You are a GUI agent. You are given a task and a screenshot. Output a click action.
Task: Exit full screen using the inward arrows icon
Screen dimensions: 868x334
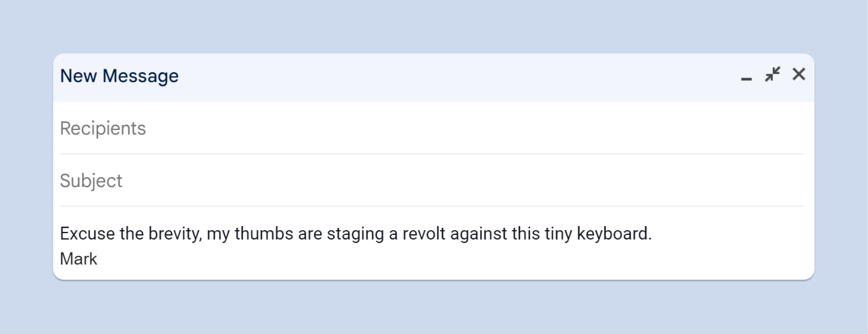(773, 75)
